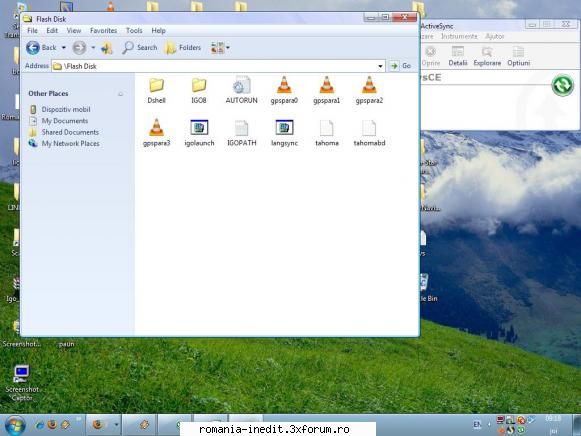Select the langsync program icon
The height and width of the screenshot is (436, 581).
[284, 132]
